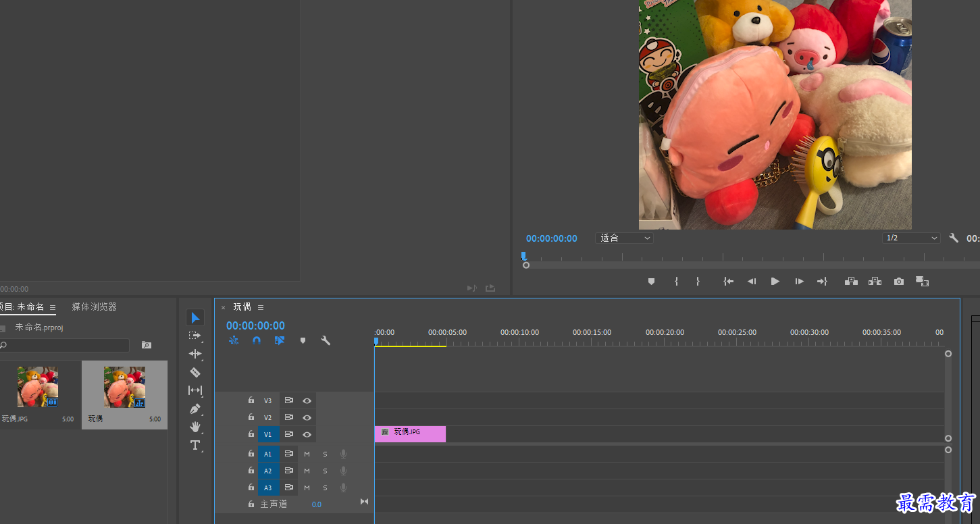Choose the Ripple Edit tool

pyautogui.click(x=195, y=354)
